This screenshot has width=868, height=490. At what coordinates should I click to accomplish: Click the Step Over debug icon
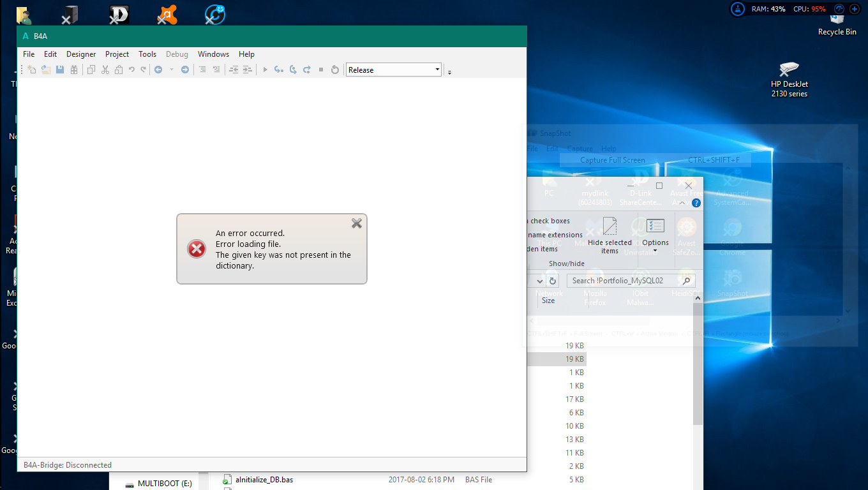[293, 70]
